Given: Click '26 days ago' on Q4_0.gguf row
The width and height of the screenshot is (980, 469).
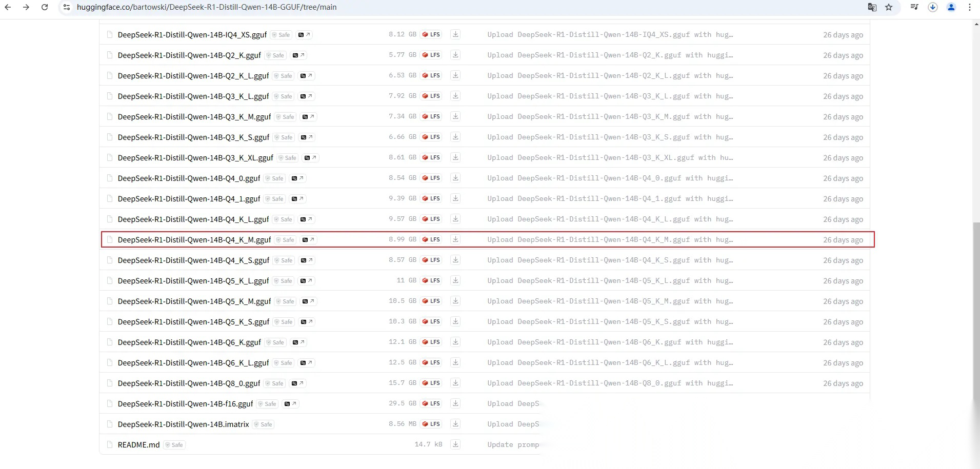Looking at the screenshot, I should [843, 178].
